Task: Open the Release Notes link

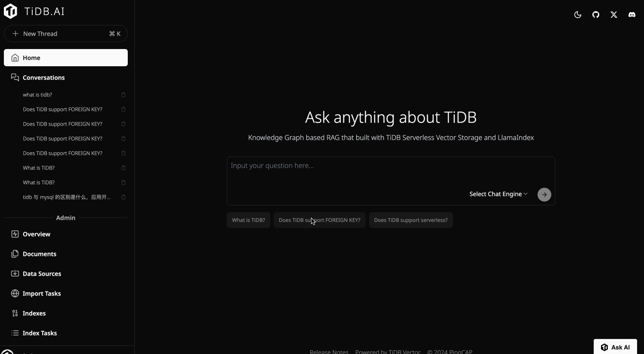Action: (x=329, y=351)
